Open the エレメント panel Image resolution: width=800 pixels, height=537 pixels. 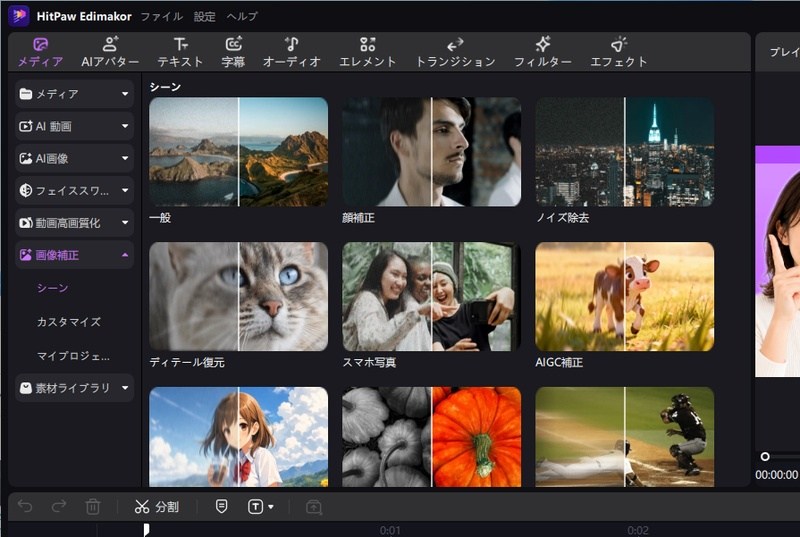click(367, 52)
